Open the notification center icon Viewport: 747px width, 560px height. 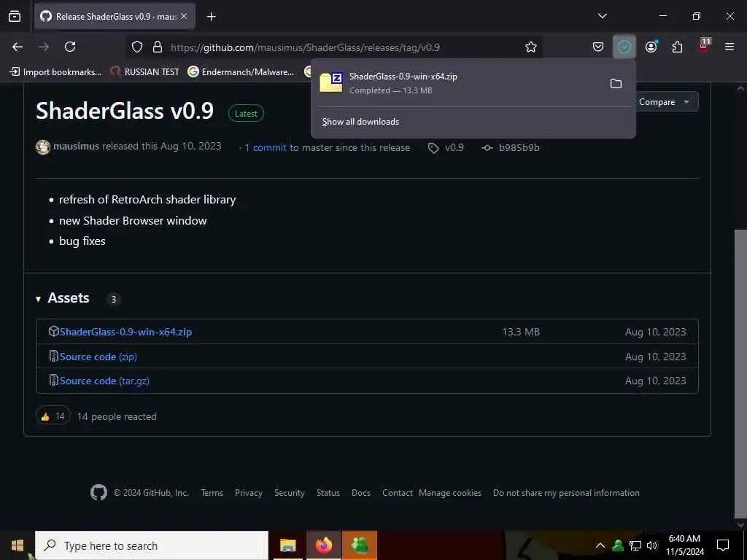tap(723, 545)
